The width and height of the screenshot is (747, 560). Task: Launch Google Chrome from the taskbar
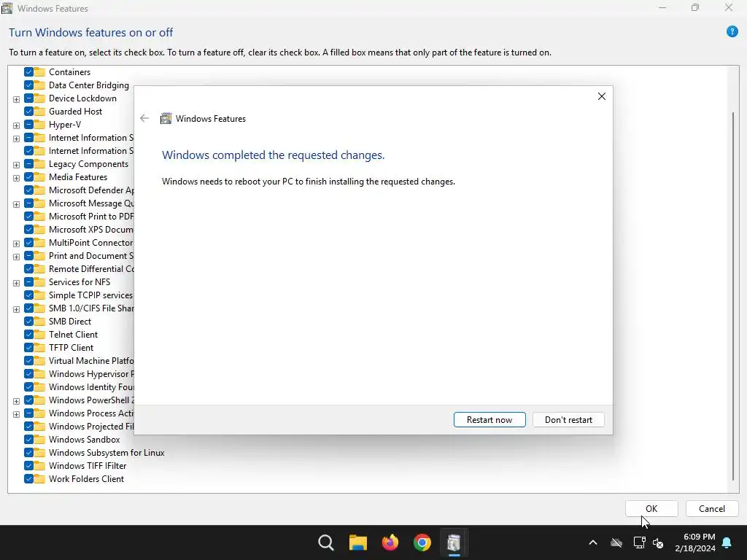pyautogui.click(x=422, y=542)
